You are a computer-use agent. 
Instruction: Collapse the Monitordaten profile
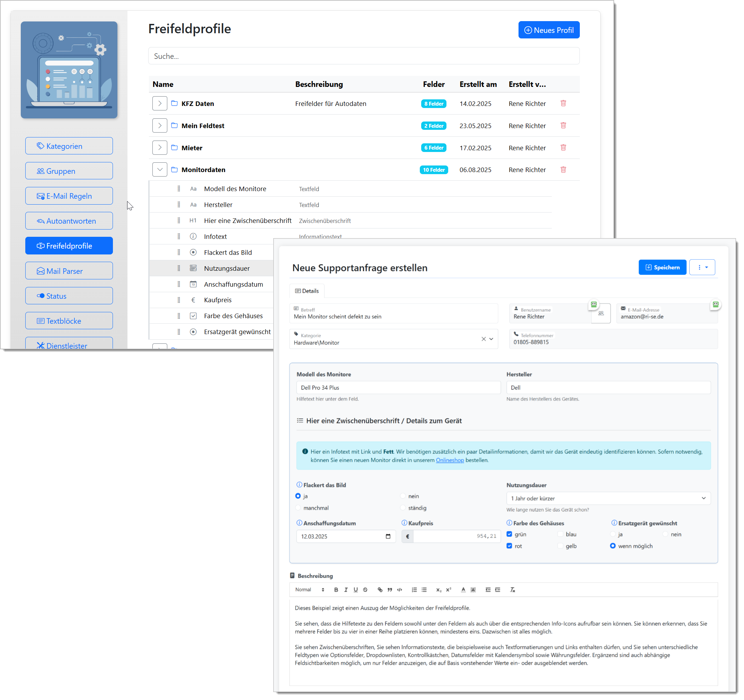160,170
